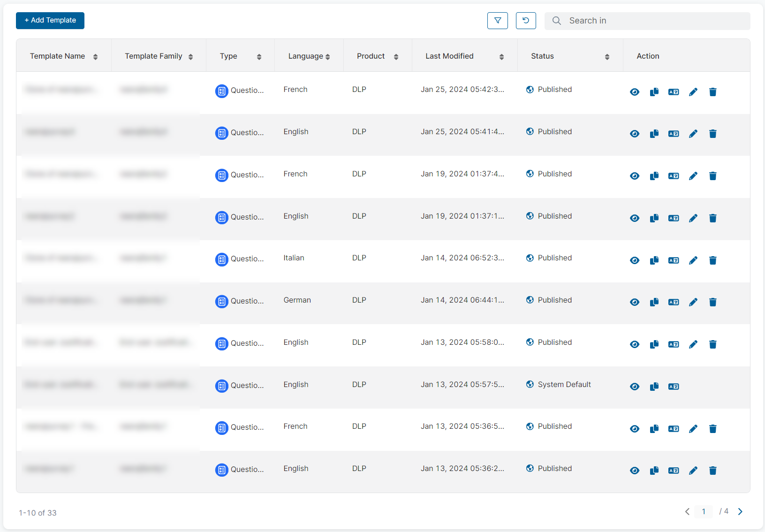Image resolution: width=765 pixels, height=532 pixels.
Task: Translate the Italian template using the AZ icon
Action: point(674,260)
